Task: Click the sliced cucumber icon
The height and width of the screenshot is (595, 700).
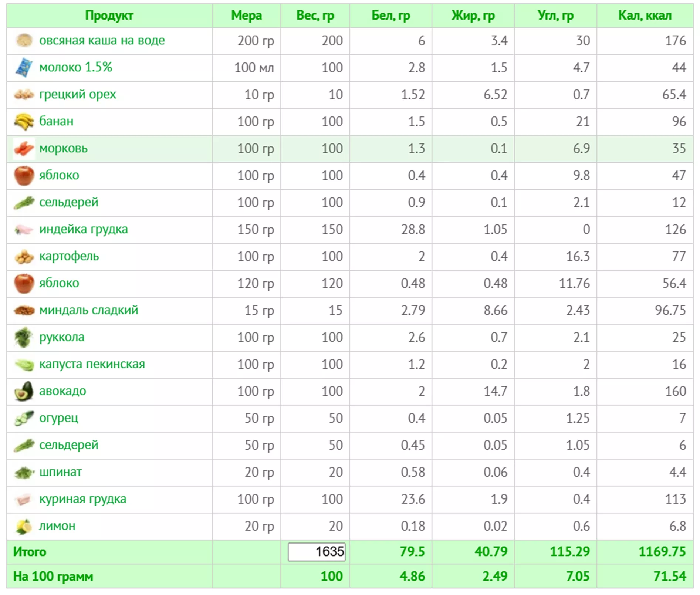Action: (24, 418)
